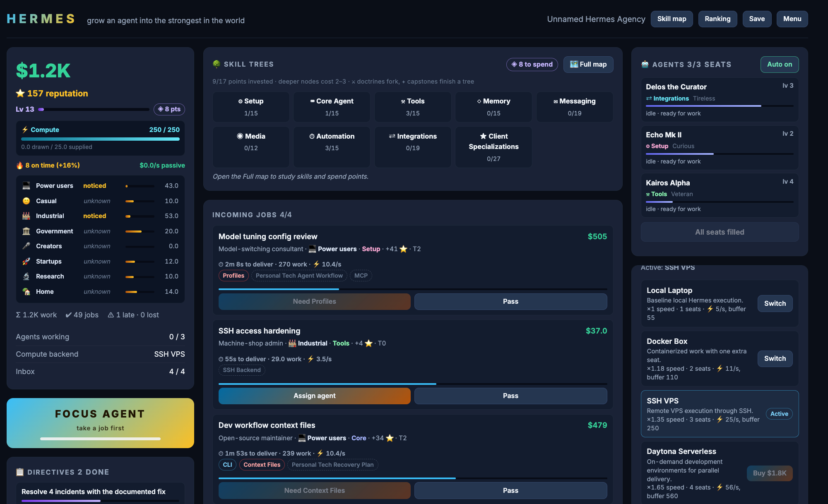Assign agent to SSH access hardening
The width and height of the screenshot is (828, 504).
click(x=315, y=396)
